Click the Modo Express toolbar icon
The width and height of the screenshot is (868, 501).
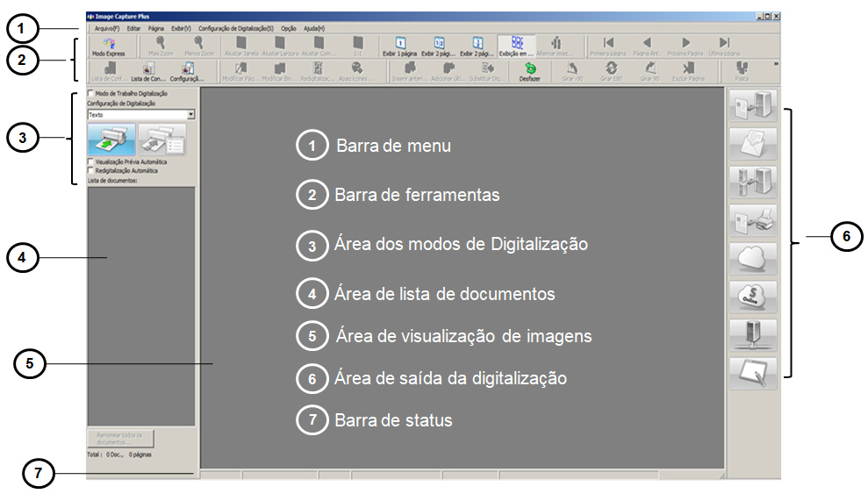[x=108, y=45]
